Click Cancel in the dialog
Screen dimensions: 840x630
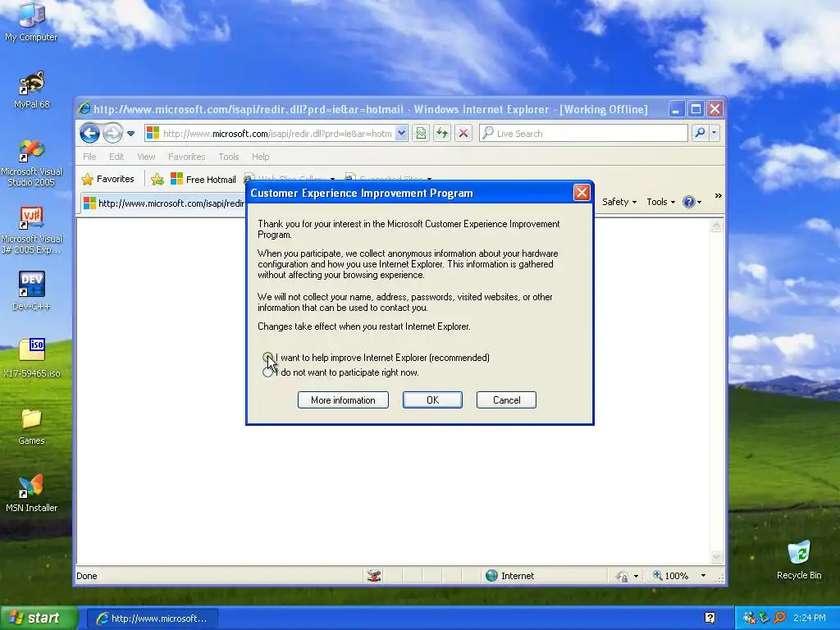click(x=506, y=400)
